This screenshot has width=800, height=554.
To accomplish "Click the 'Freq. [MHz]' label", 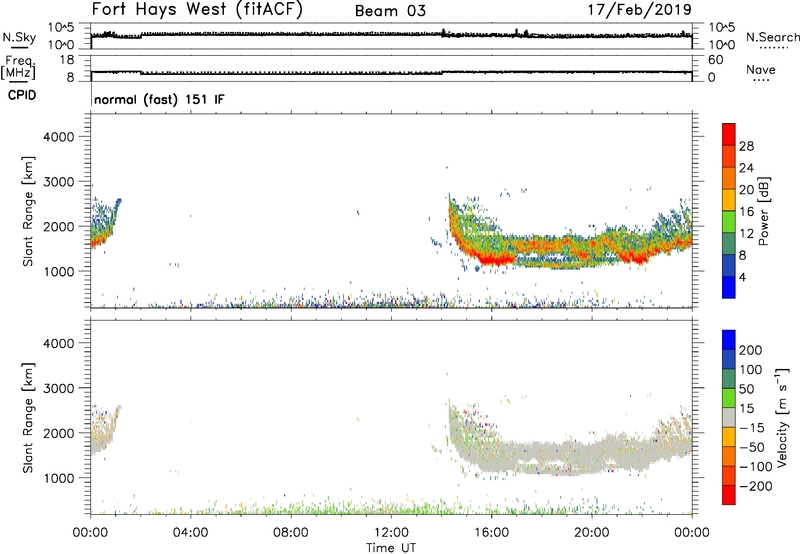I will [18, 67].
